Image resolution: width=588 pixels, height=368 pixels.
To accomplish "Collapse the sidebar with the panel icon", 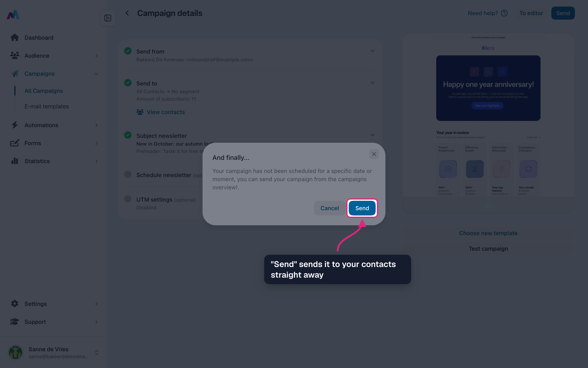I will click(x=108, y=18).
